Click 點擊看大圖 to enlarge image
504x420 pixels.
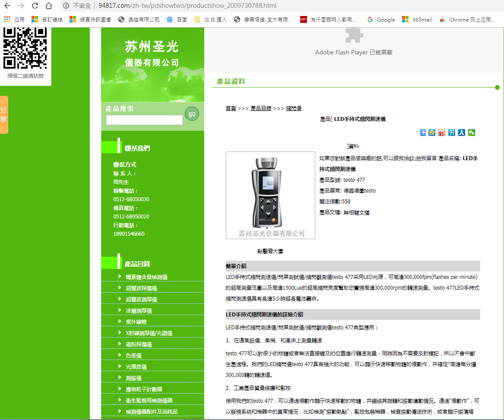pyautogui.click(x=270, y=251)
